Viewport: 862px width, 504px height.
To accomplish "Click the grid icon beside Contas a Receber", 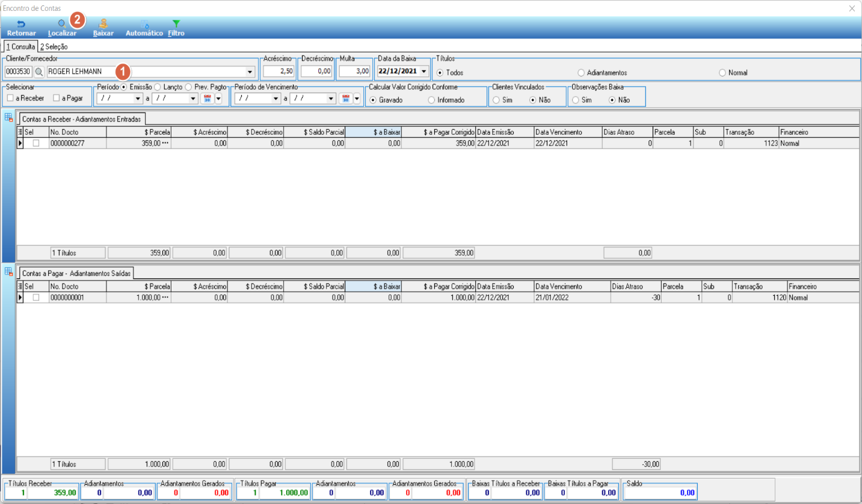I will pos(8,117).
